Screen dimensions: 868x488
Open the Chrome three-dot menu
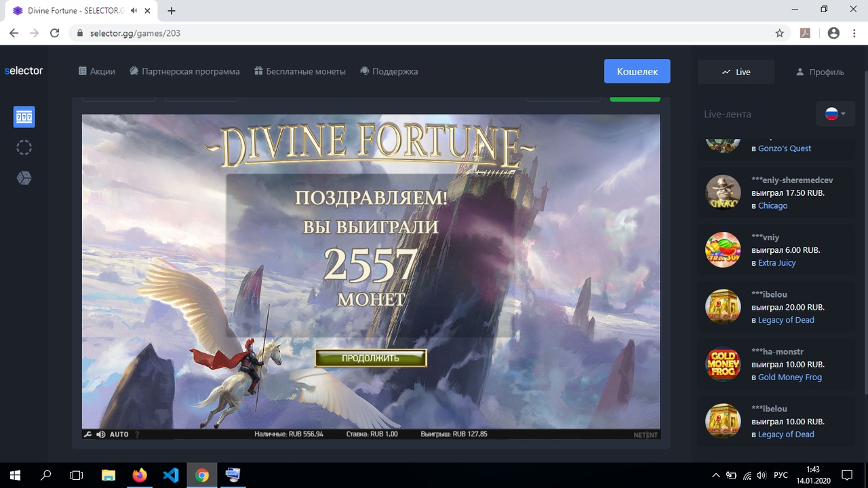tap(854, 33)
